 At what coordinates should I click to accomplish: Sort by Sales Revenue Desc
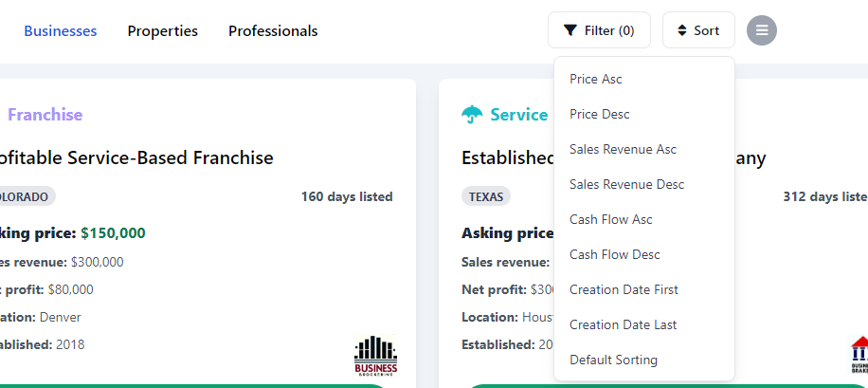(x=626, y=184)
